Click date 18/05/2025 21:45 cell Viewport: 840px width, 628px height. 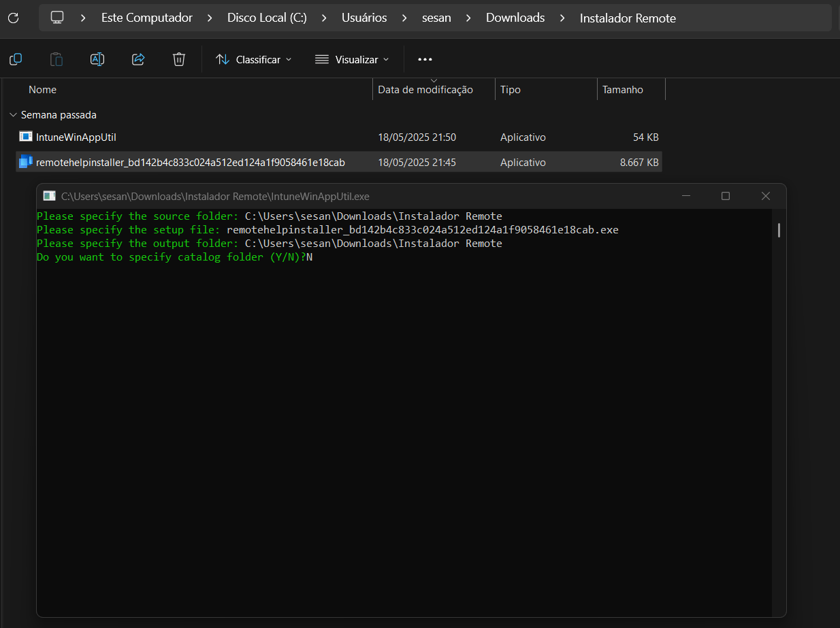[417, 163]
